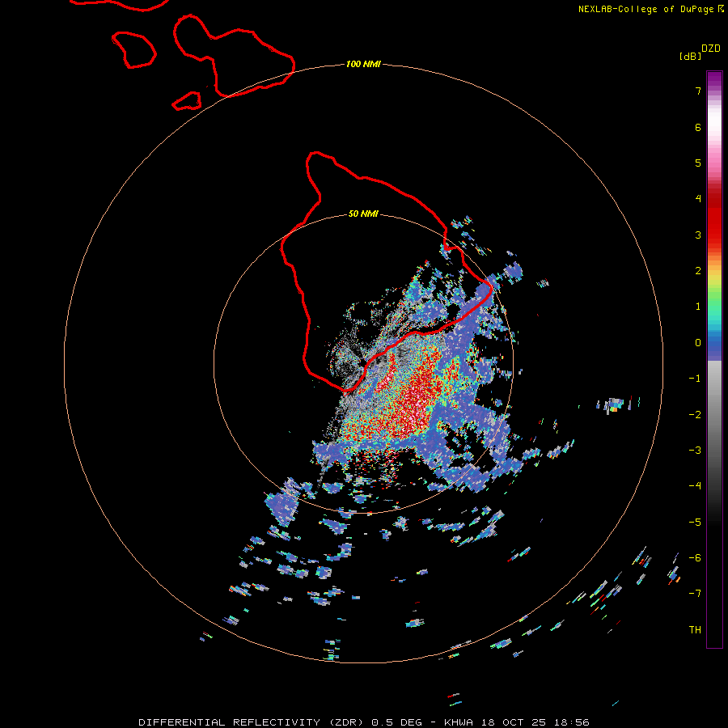The height and width of the screenshot is (728, 728).
Task: Select the -2 dB scale value
Action: [x=695, y=415]
